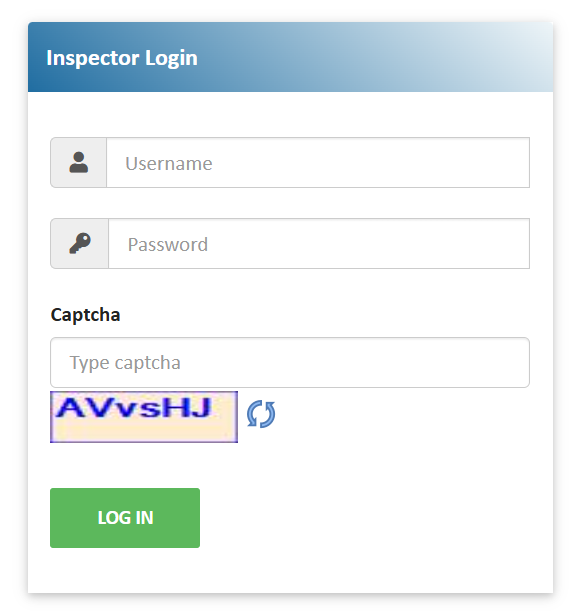The image size is (578, 611).
Task: Select the Username placeholder text
Action: point(169,163)
